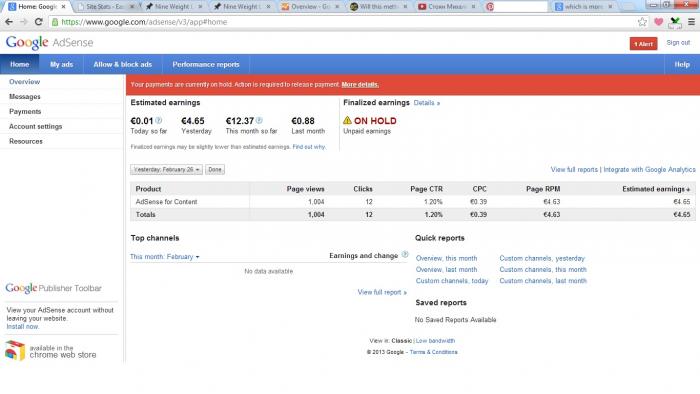The height and width of the screenshot is (394, 700).
Task: Sort by the Estimated earnings column header
Action: (656, 189)
